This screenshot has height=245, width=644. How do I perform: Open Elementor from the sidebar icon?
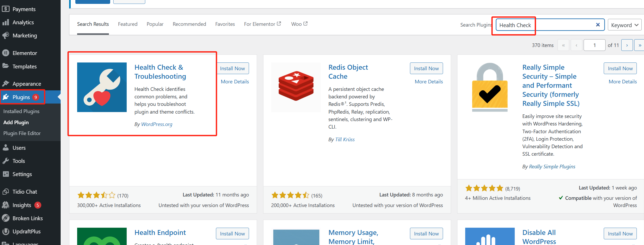tap(6, 53)
